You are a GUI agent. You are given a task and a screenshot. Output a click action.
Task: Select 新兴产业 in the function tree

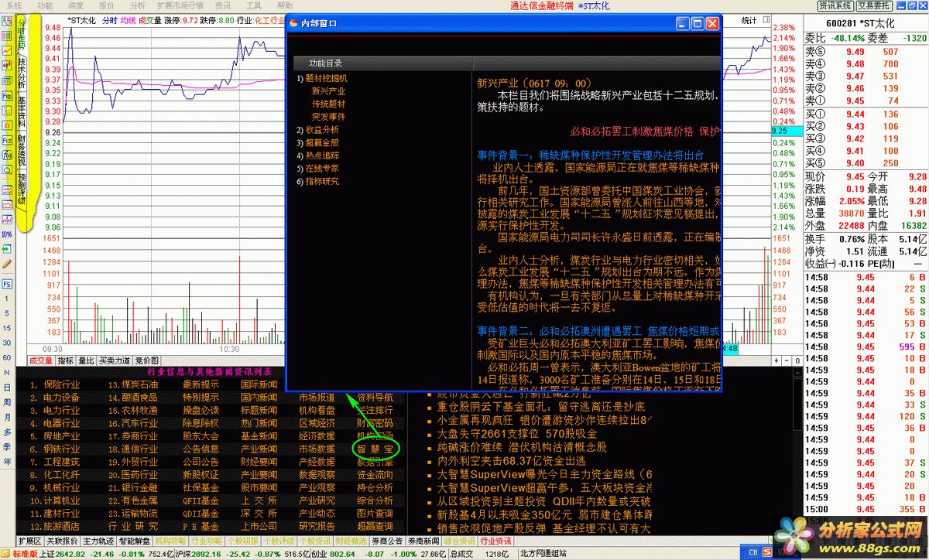328,91
